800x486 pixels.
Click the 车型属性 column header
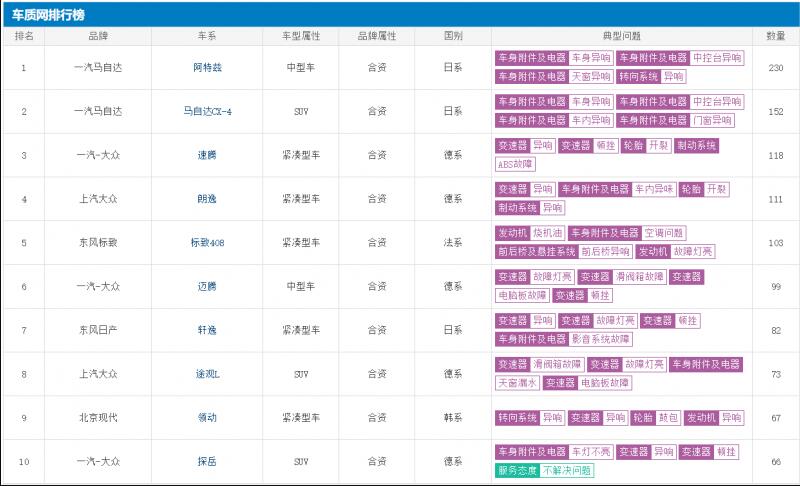tap(301, 36)
